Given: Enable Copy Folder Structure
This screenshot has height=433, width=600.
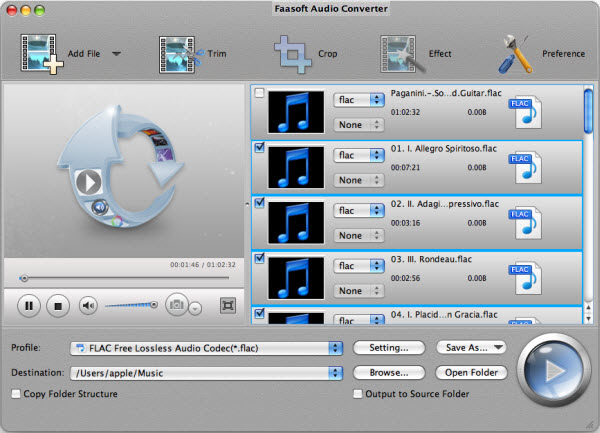Looking at the screenshot, I should point(16,394).
